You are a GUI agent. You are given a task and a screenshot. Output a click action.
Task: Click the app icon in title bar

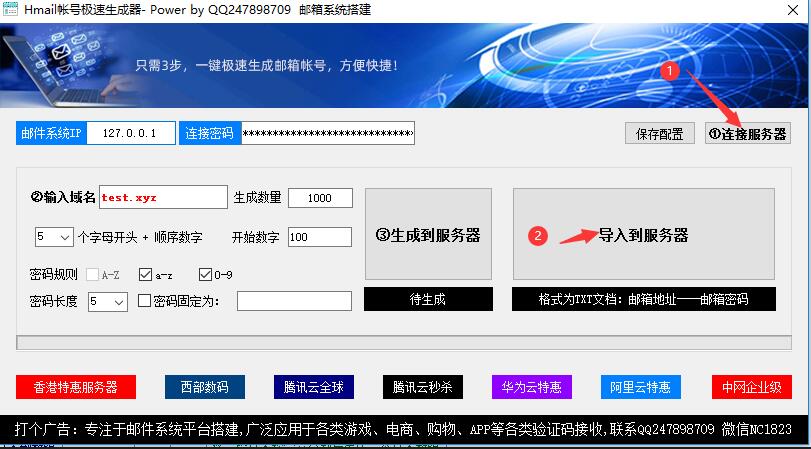coord(11,9)
